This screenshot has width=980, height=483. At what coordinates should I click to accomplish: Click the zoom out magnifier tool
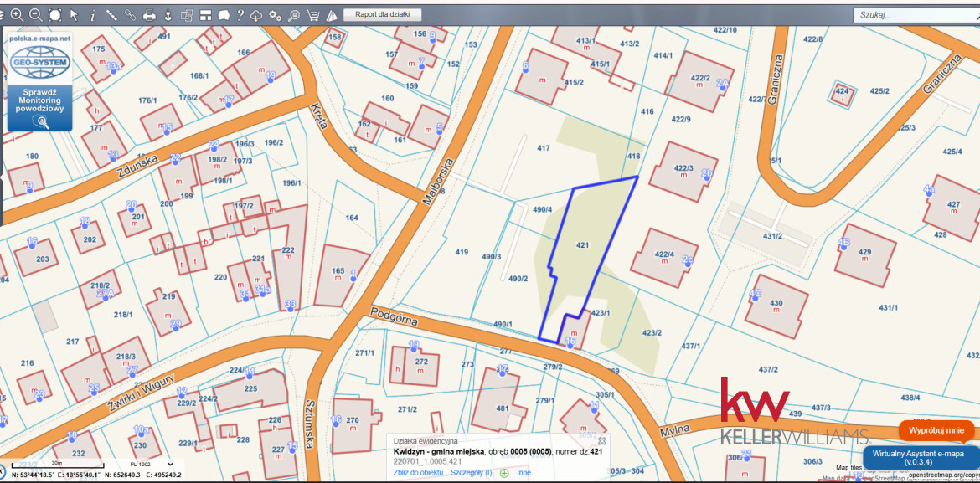(x=35, y=15)
